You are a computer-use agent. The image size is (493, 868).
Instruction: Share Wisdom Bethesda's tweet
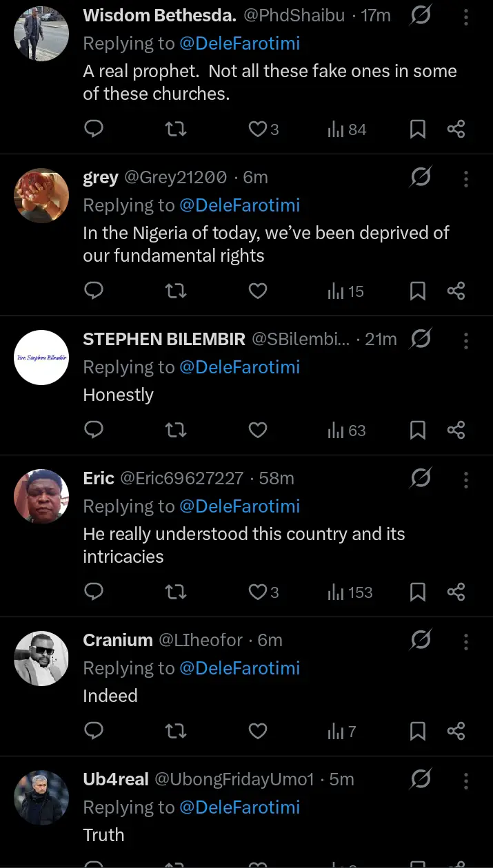[456, 129]
